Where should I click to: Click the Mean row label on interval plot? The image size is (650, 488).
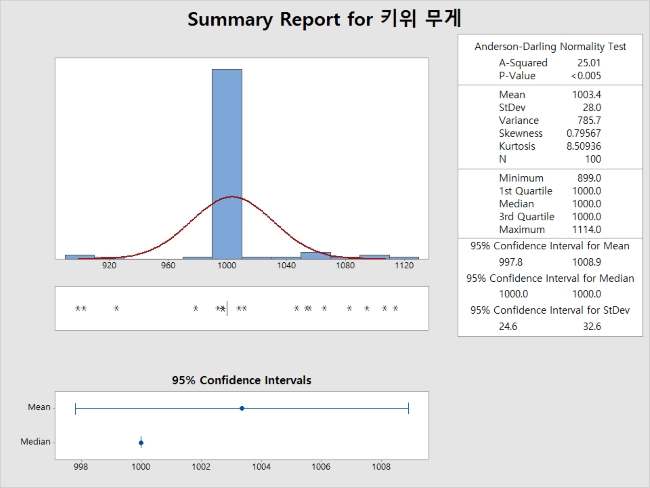[39, 408]
